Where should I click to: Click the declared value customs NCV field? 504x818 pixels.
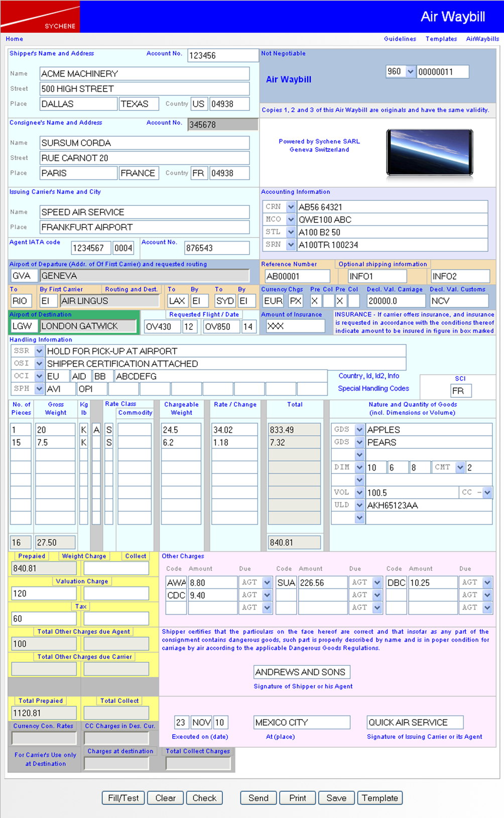point(459,301)
